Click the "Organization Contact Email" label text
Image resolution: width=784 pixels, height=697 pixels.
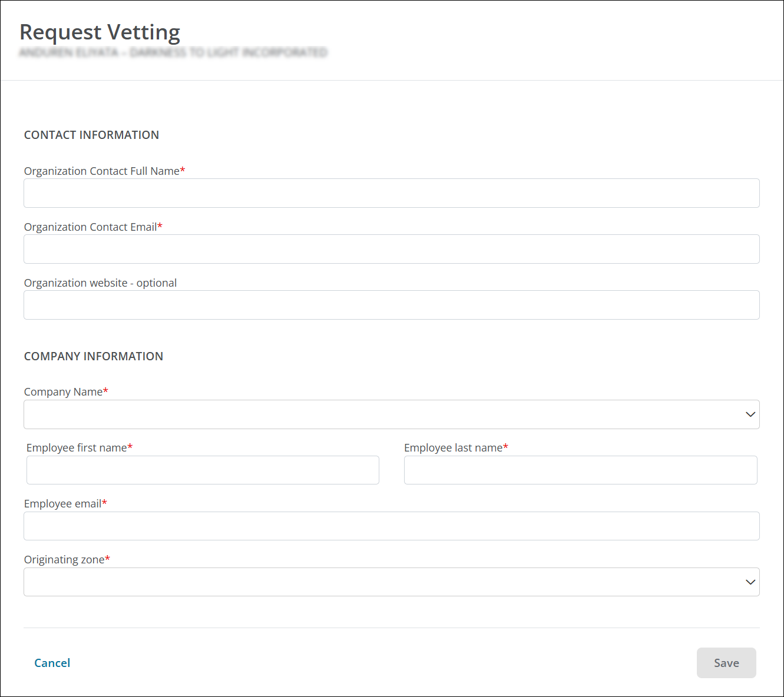90,227
